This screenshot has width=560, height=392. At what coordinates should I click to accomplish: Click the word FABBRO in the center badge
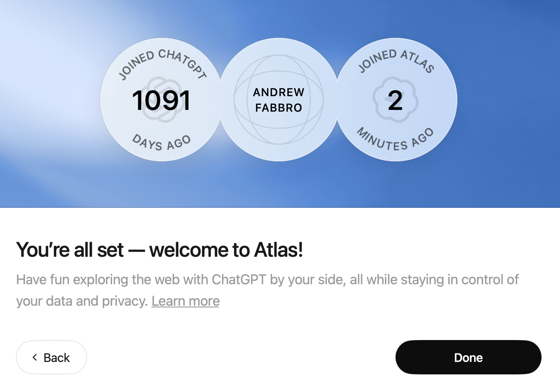point(279,107)
